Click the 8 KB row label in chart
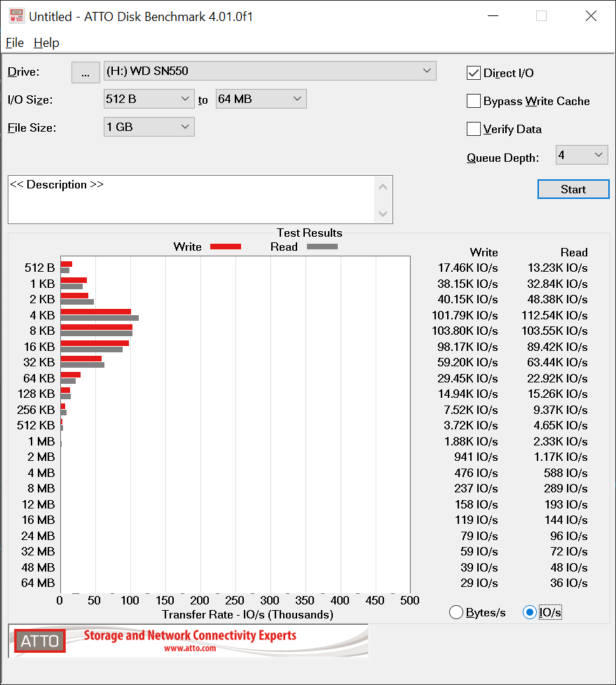616x685 pixels. click(x=43, y=331)
